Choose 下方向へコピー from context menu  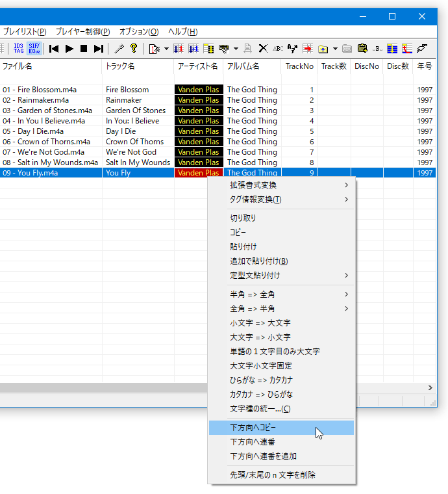pos(282,428)
